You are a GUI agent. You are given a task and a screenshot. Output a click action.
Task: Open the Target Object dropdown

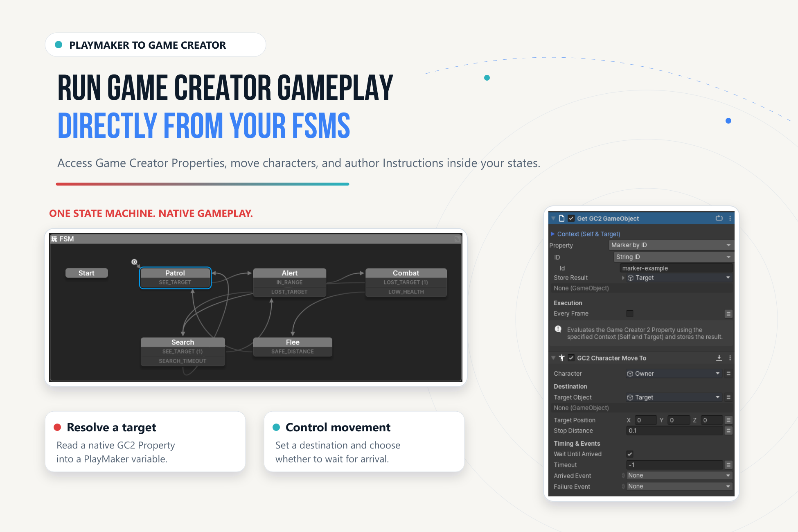tap(674, 397)
